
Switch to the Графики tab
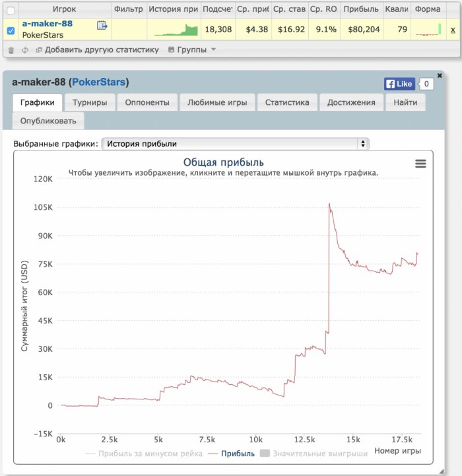point(38,102)
